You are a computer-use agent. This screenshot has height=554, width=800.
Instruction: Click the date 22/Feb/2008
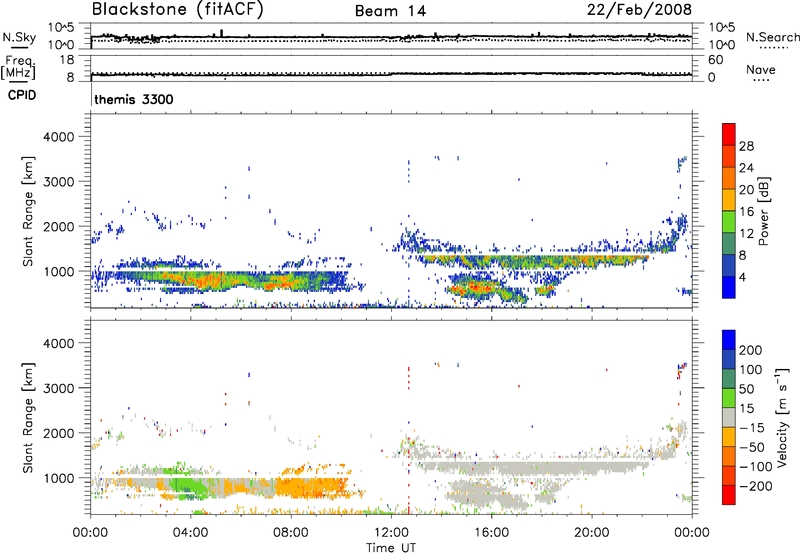coord(639,10)
